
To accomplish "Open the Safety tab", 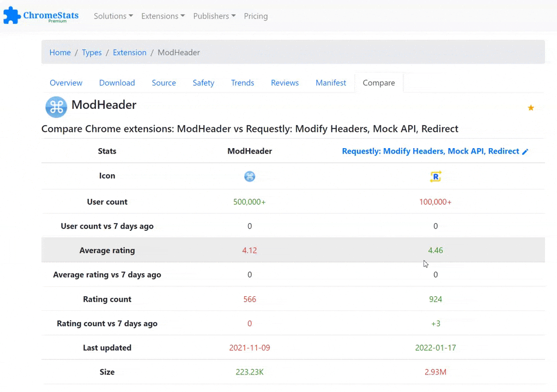I will click(203, 83).
